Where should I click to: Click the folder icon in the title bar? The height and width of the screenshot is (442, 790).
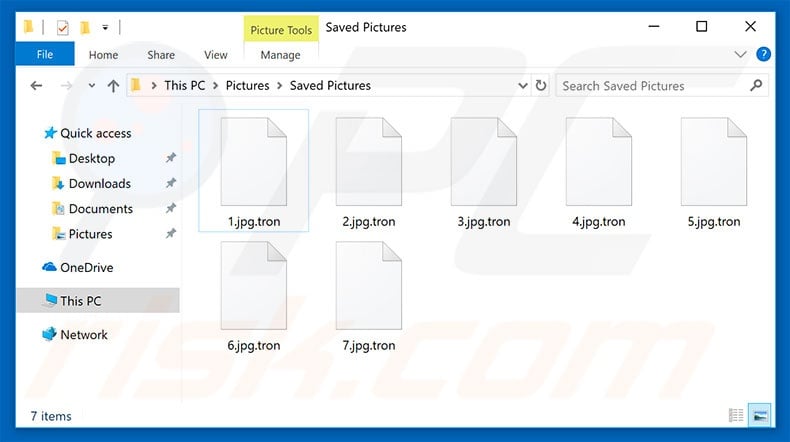point(29,27)
